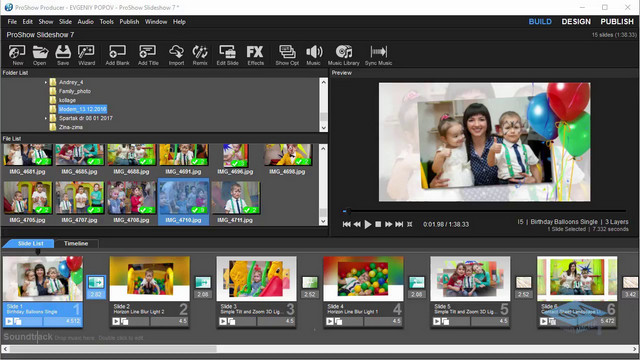Image resolution: width=640 pixels, height=360 pixels.
Task: Click Slide 1 transition time 2.82
Action: tap(96, 294)
